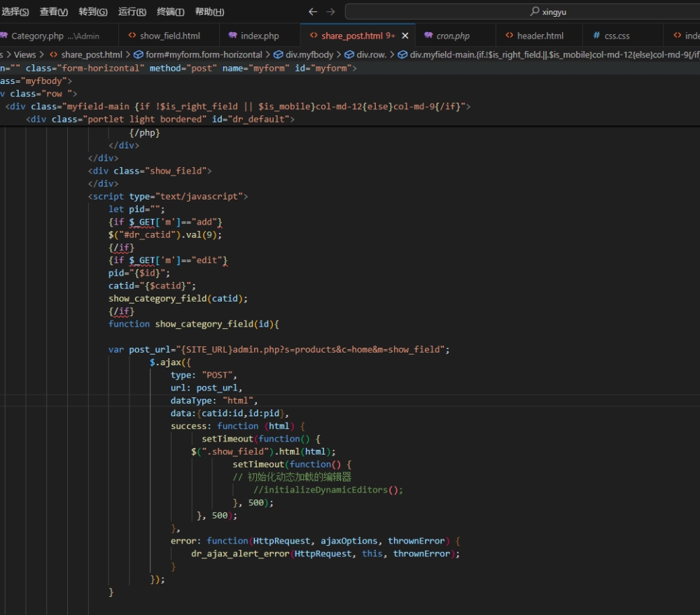Click the div.row. symbol icon in breadcrumbs

coord(349,55)
